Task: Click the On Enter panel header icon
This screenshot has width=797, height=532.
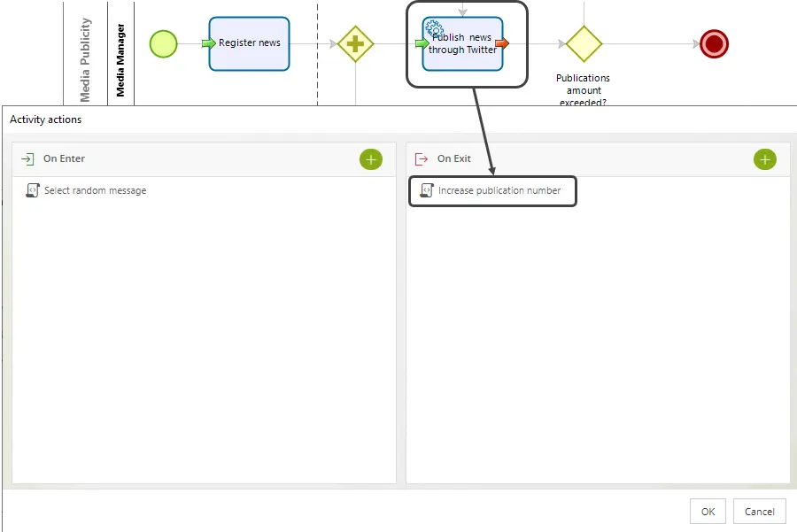Action: [x=27, y=159]
